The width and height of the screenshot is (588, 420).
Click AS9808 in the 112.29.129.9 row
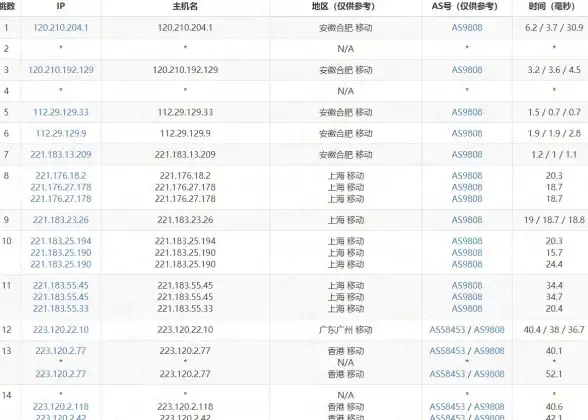(467, 134)
